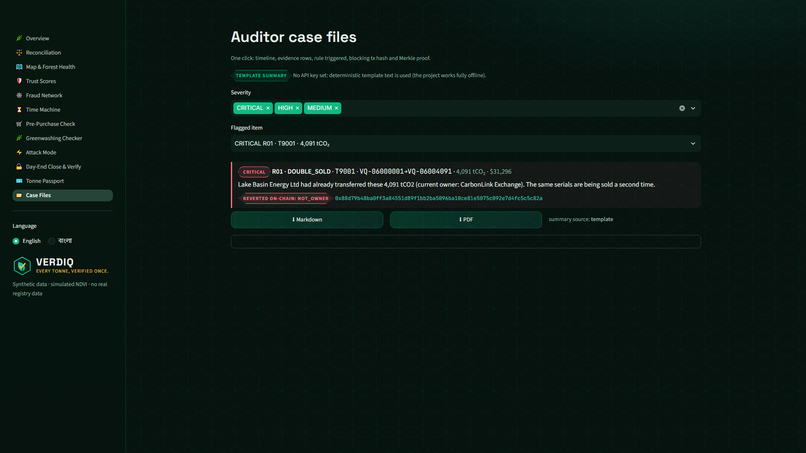The width and height of the screenshot is (806, 453).
Task: Click the reverted transaction hash
Action: click(438, 198)
